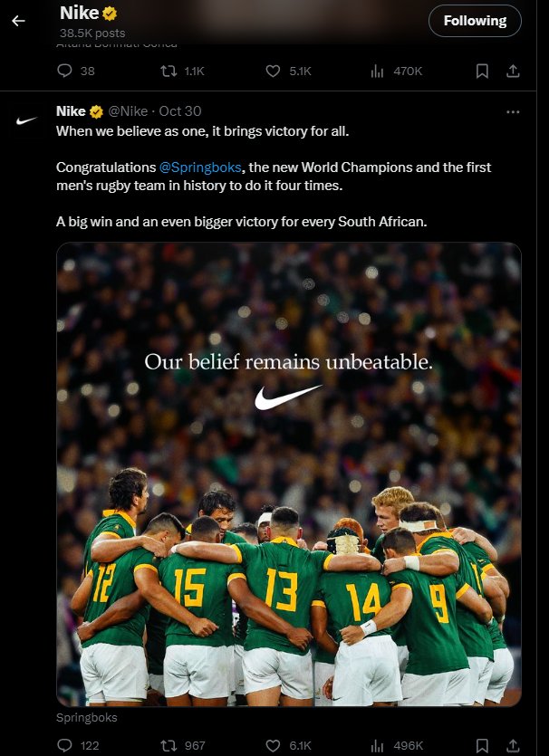
Task: Open Nike display name on the tweet
Action: point(71,111)
